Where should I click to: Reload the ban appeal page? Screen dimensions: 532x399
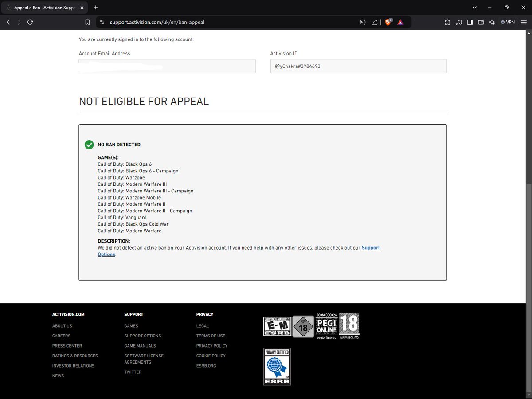coord(30,22)
